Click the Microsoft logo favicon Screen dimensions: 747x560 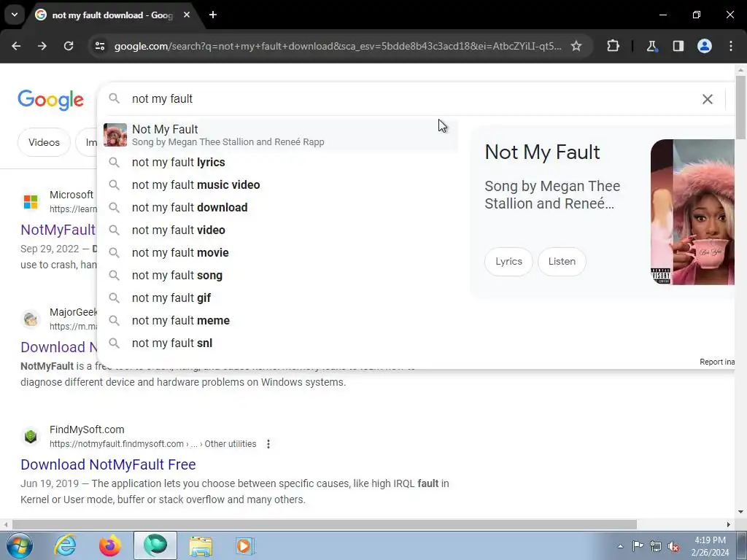pyautogui.click(x=31, y=201)
